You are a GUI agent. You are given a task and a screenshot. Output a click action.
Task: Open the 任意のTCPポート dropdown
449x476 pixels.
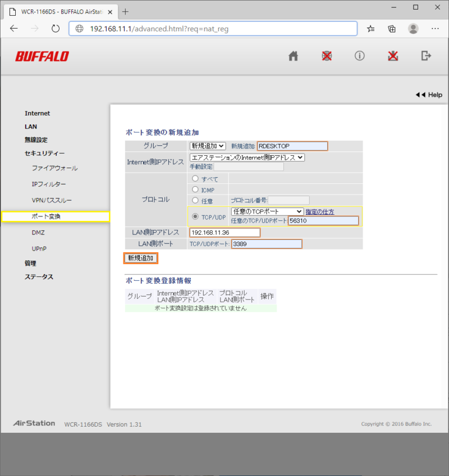[267, 211]
